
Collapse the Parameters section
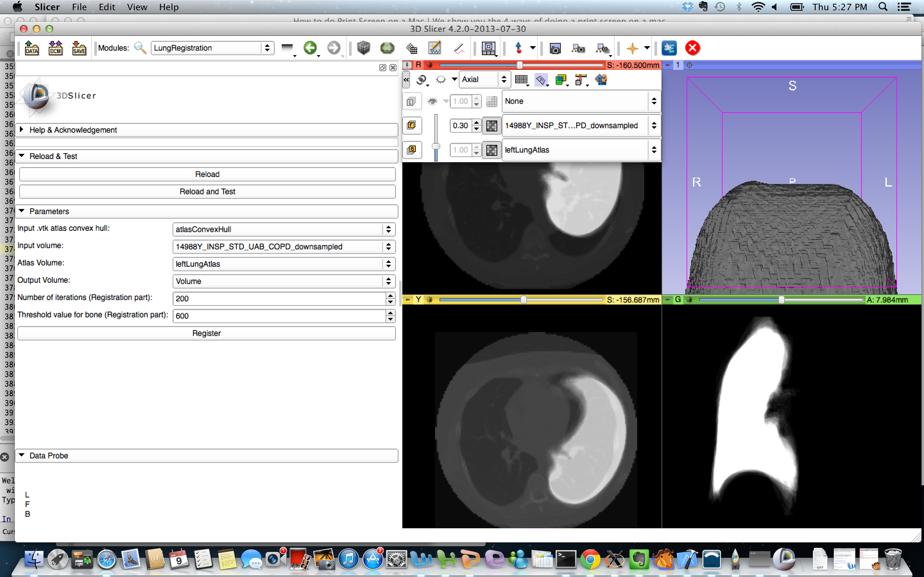click(22, 211)
